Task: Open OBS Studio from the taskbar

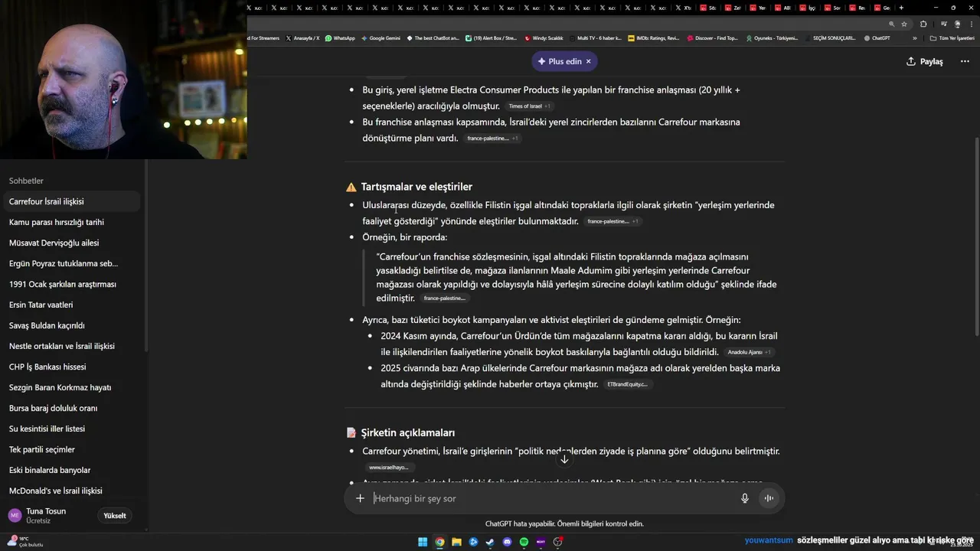Action: 558,542
